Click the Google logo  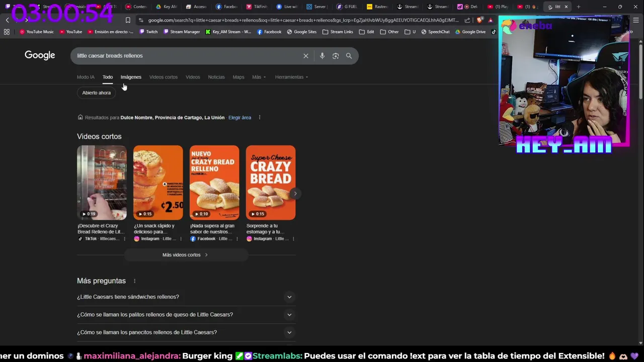40,55
